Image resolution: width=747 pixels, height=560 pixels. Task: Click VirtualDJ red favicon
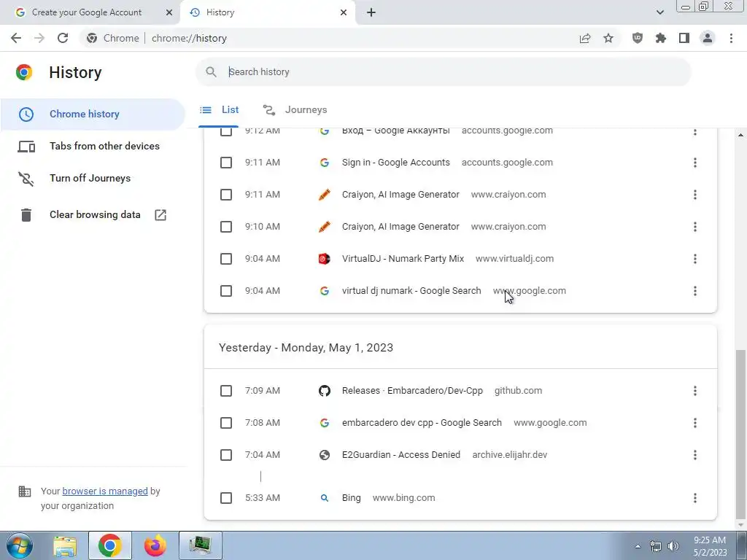pos(325,259)
